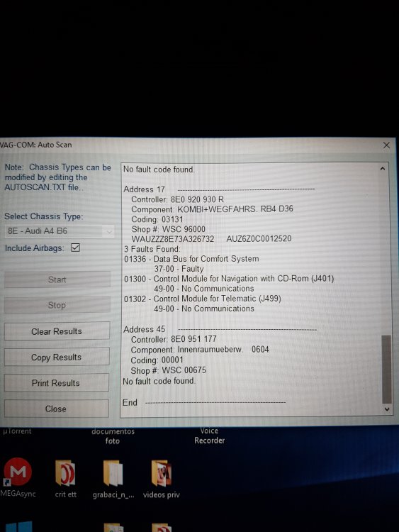Click the Windows Start logo

pos(19,526)
